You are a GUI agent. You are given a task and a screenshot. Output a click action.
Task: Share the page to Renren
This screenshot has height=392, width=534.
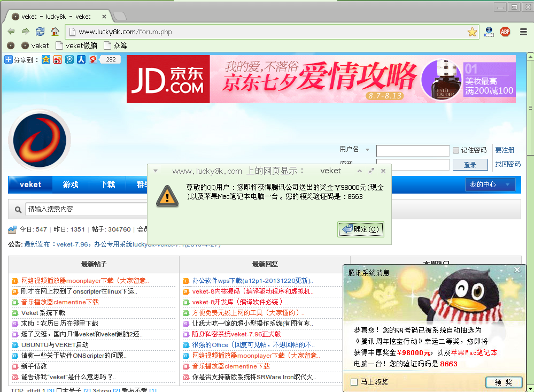pyautogui.click(x=81, y=59)
